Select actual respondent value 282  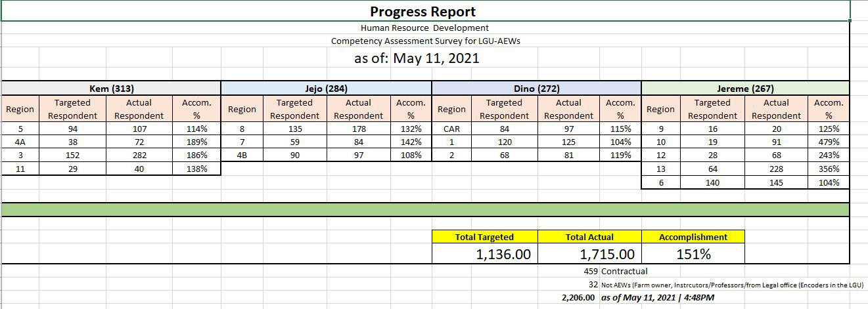point(139,155)
